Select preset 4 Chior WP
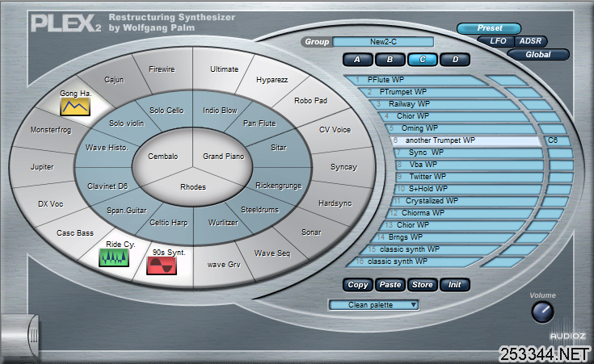This screenshot has width=594, height=364. point(453,116)
